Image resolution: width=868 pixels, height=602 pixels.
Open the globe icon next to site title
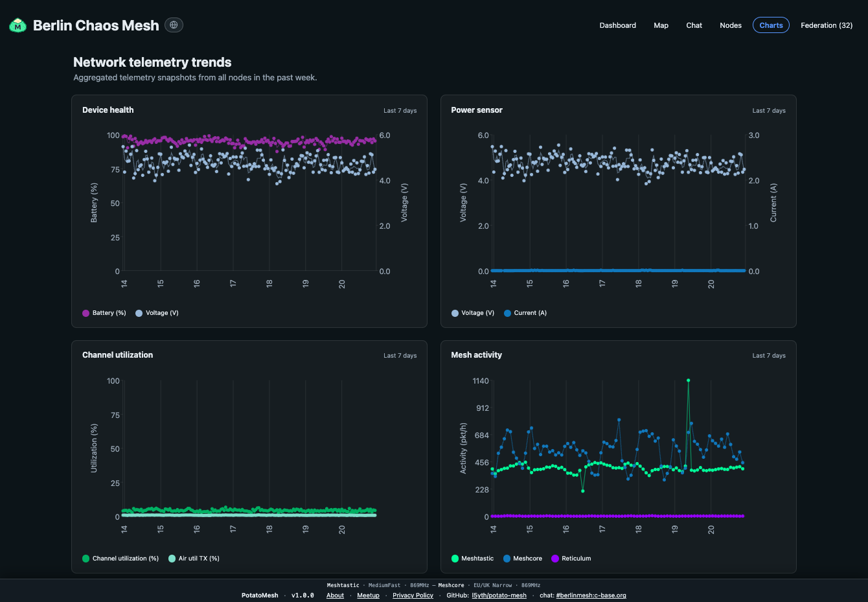[174, 25]
